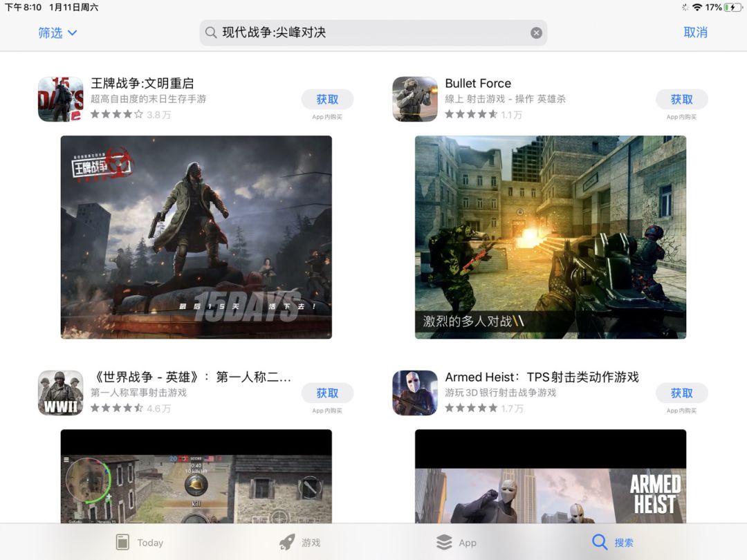The width and height of the screenshot is (747, 560).
Task: Open the 王牌战争:文明重启 app icon
Action: pos(60,99)
